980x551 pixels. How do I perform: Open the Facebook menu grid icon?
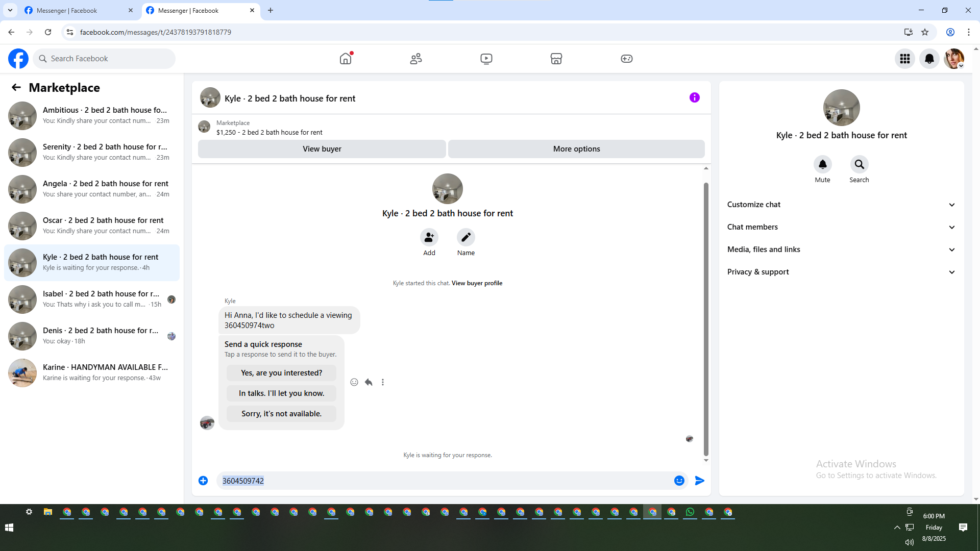[x=904, y=59]
